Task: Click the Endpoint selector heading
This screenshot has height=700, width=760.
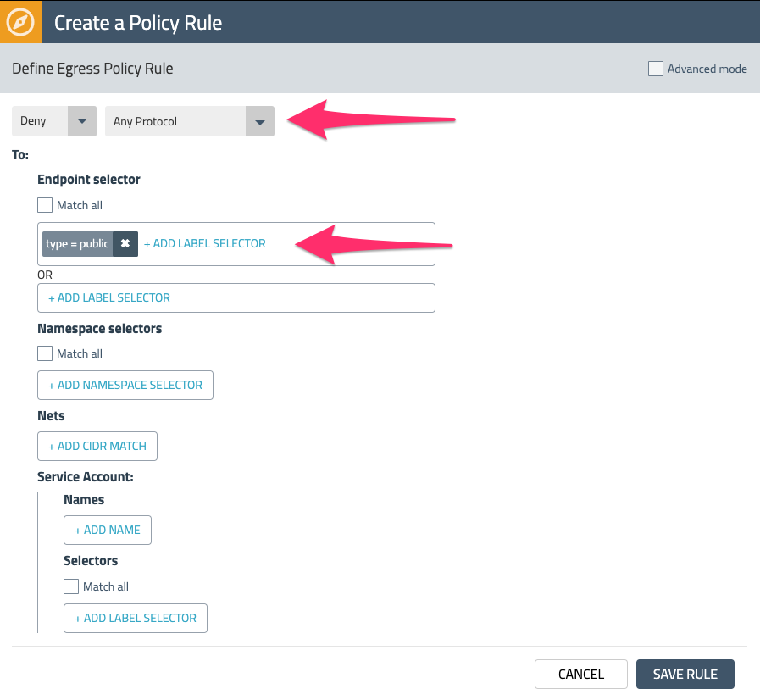Action: tap(89, 180)
